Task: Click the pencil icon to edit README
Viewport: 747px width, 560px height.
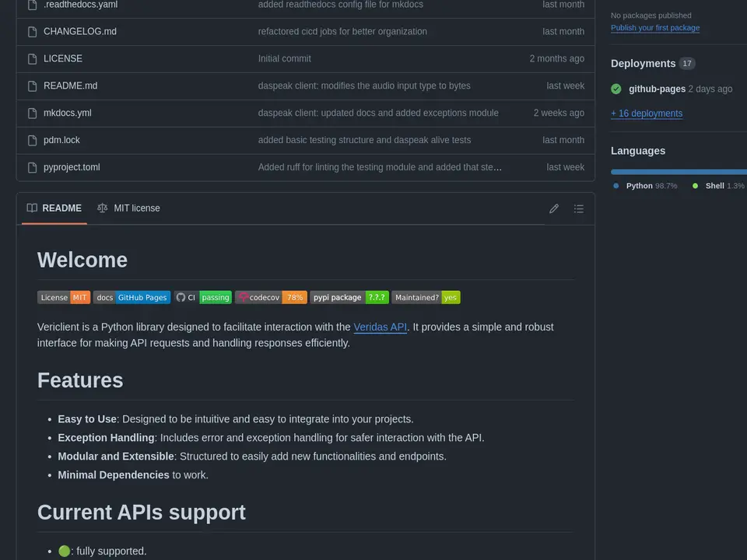Action: [x=553, y=208]
